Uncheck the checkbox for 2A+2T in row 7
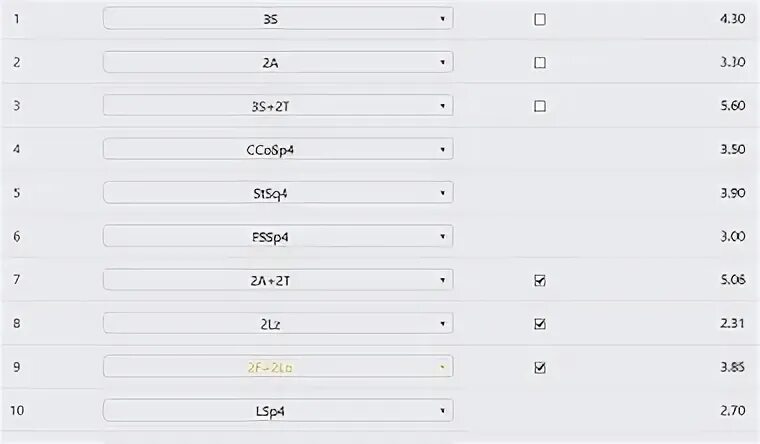Screen dimensions: 760x444 [539, 280]
